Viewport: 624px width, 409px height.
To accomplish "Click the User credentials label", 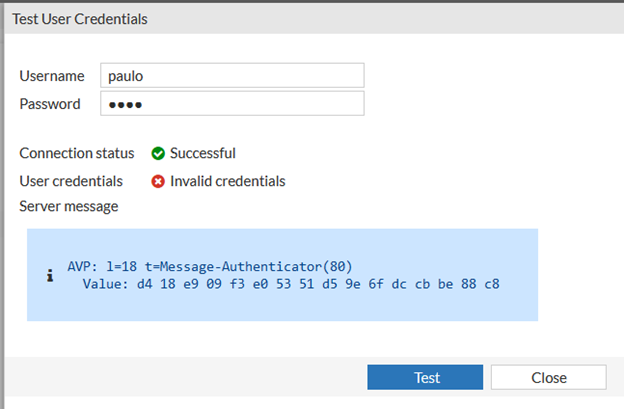I will pyautogui.click(x=71, y=181).
